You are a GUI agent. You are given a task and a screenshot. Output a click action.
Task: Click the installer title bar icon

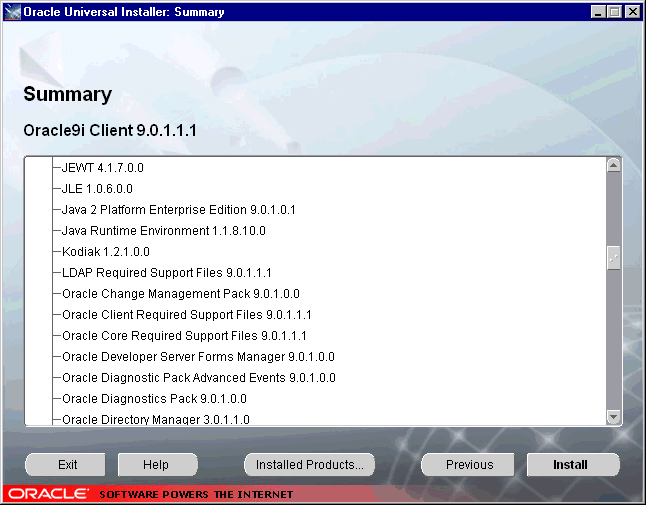coord(12,12)
